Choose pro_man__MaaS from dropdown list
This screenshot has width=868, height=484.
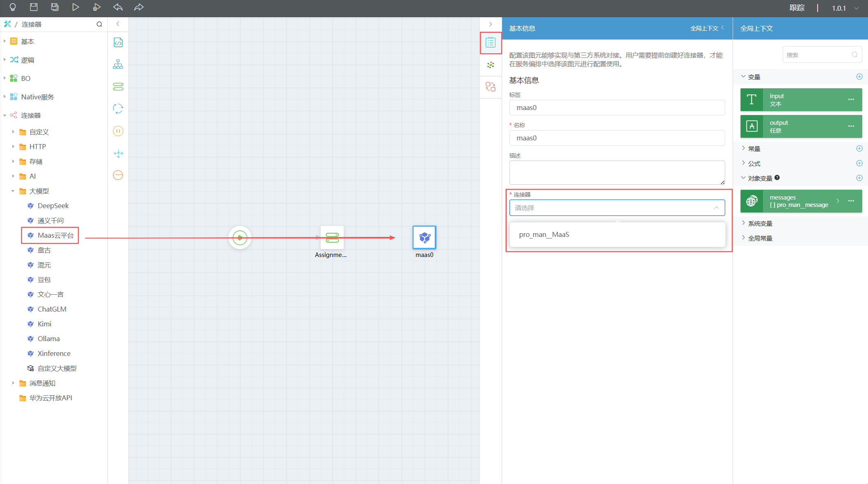click(x=544, y=234)
